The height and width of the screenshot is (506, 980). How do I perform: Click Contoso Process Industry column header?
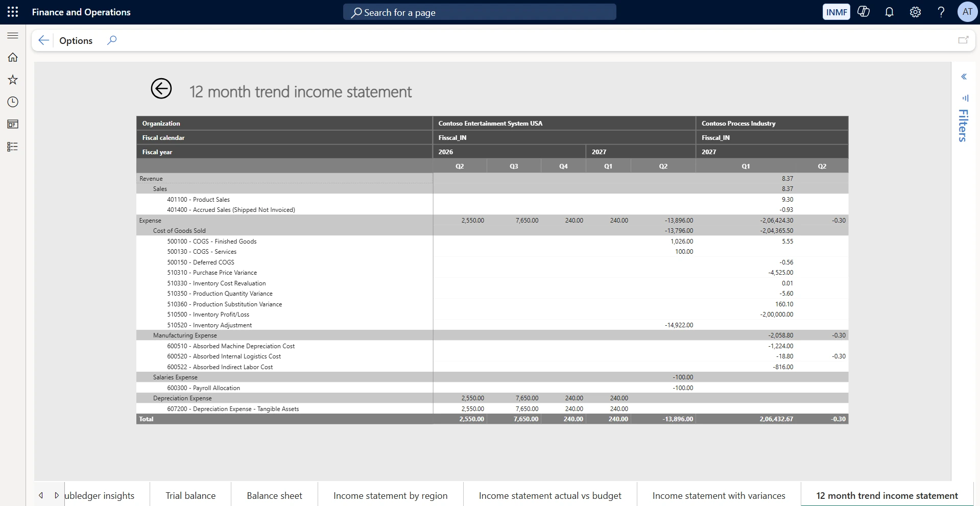[772, 123]
